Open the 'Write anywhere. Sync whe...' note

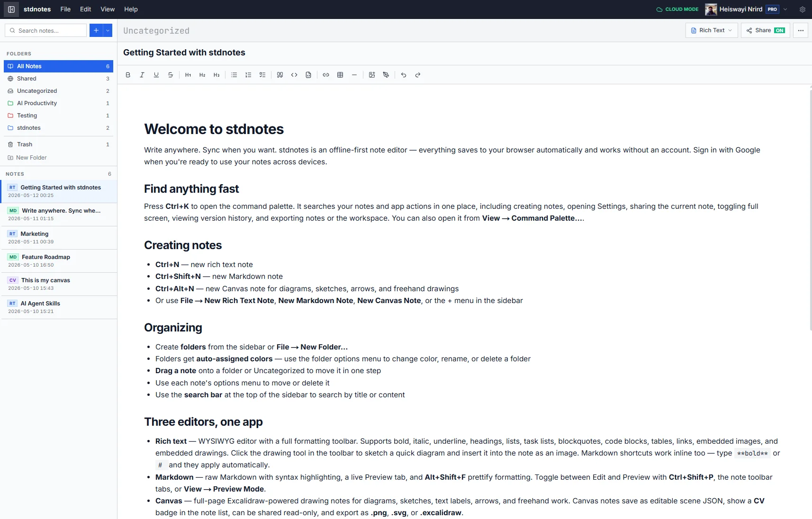pos(59,215)
